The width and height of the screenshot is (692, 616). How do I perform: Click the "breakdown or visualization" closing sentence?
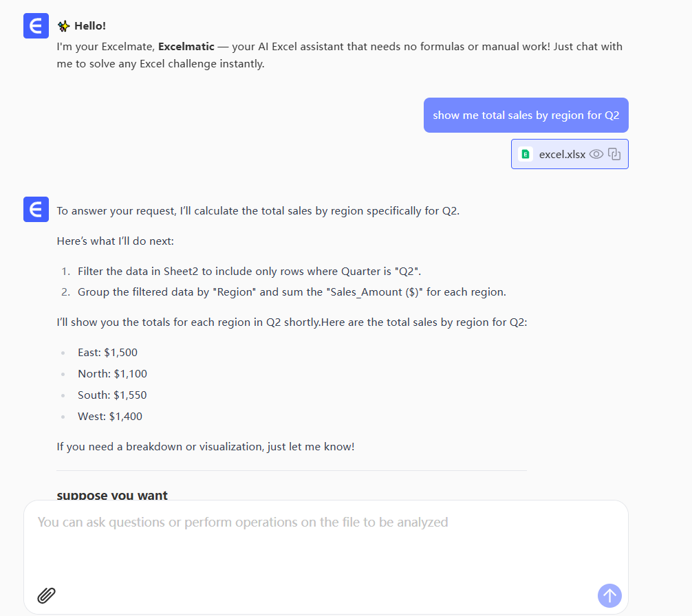click(x=206, y=447)
